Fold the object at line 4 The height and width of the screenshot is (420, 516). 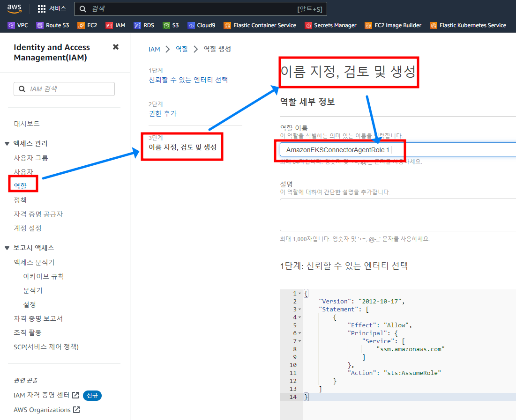click(x=299, y=317)
